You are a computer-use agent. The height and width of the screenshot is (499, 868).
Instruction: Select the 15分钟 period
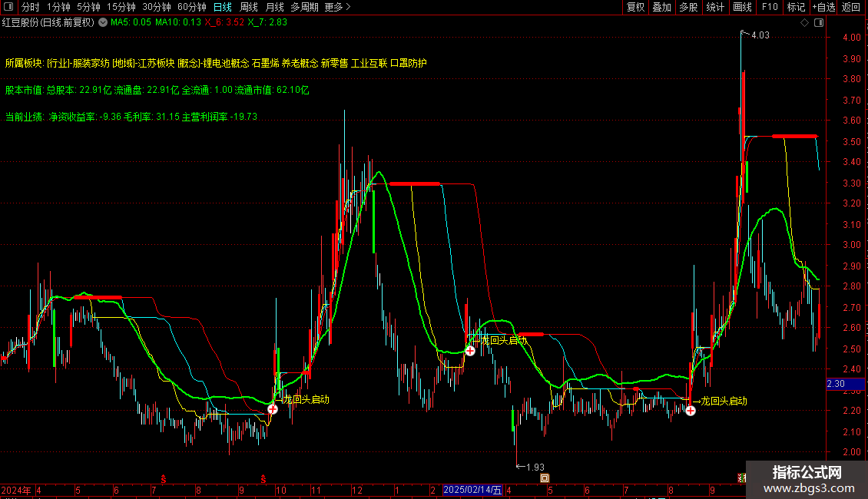(x=121, y=7)
